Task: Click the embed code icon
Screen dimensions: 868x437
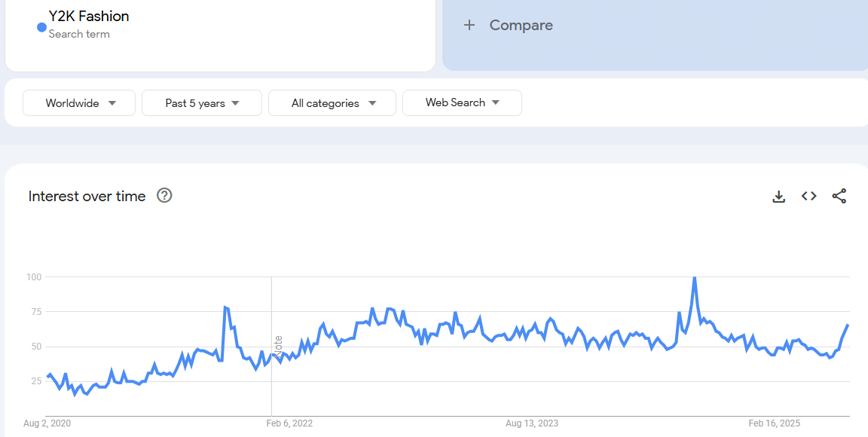Action: pyautogui.click(x=809, y=197)
